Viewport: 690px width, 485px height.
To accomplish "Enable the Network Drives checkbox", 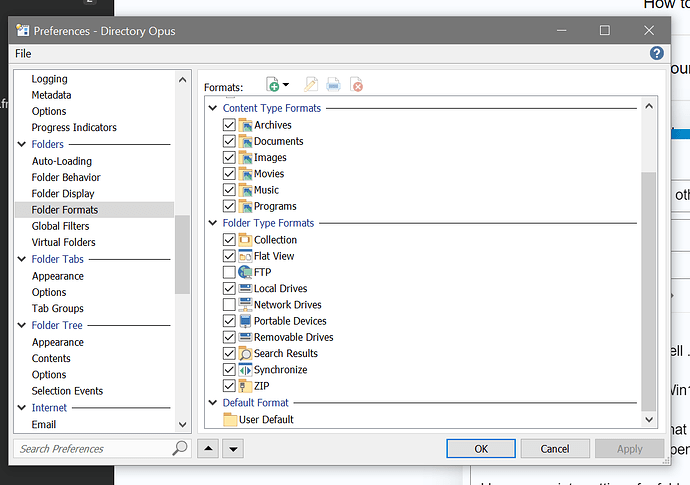I will click(x=229, y=305).
